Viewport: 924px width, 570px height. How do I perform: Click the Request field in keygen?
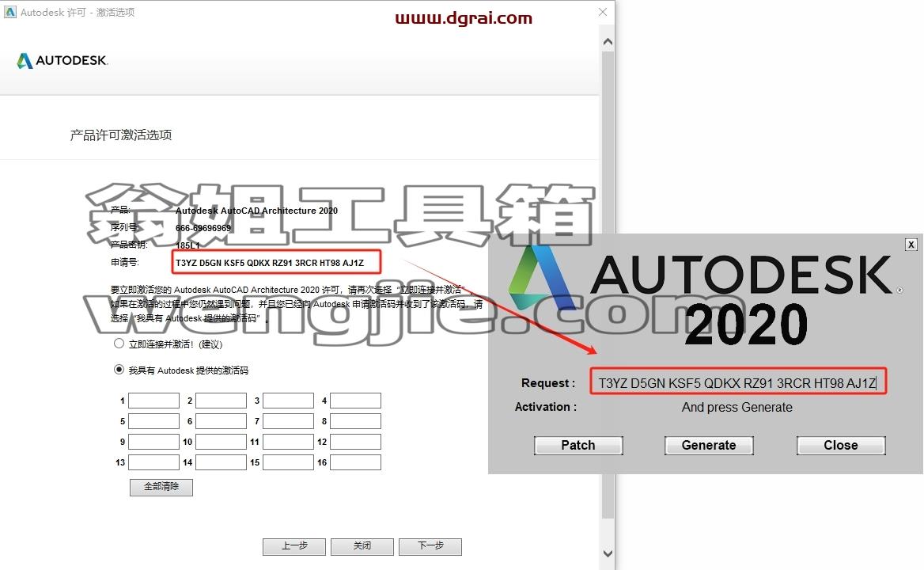point(738,382)
